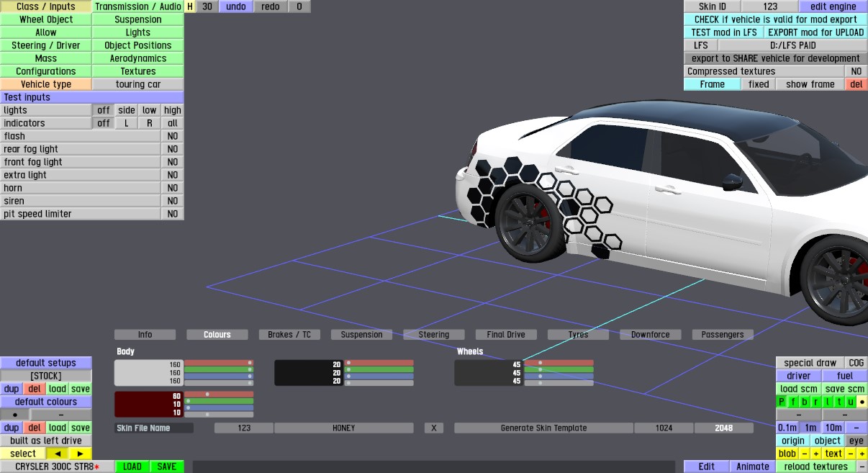This screenshot has height=473, width=868.
Task: Switch to the Passengers tab
Action: [723, 335]
